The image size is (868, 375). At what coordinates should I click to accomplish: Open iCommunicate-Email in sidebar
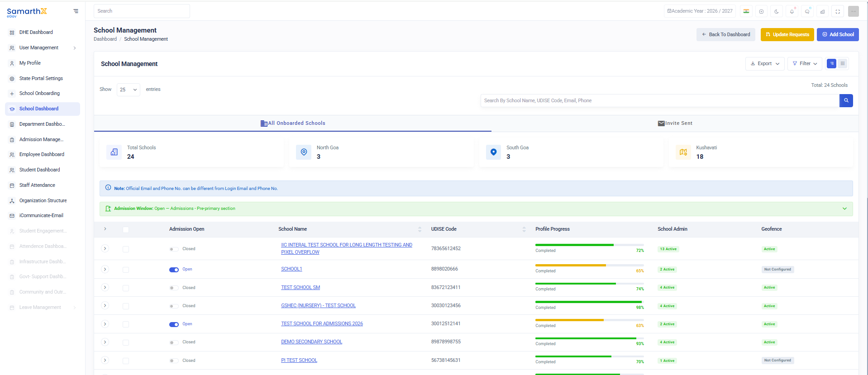(41, 216)
